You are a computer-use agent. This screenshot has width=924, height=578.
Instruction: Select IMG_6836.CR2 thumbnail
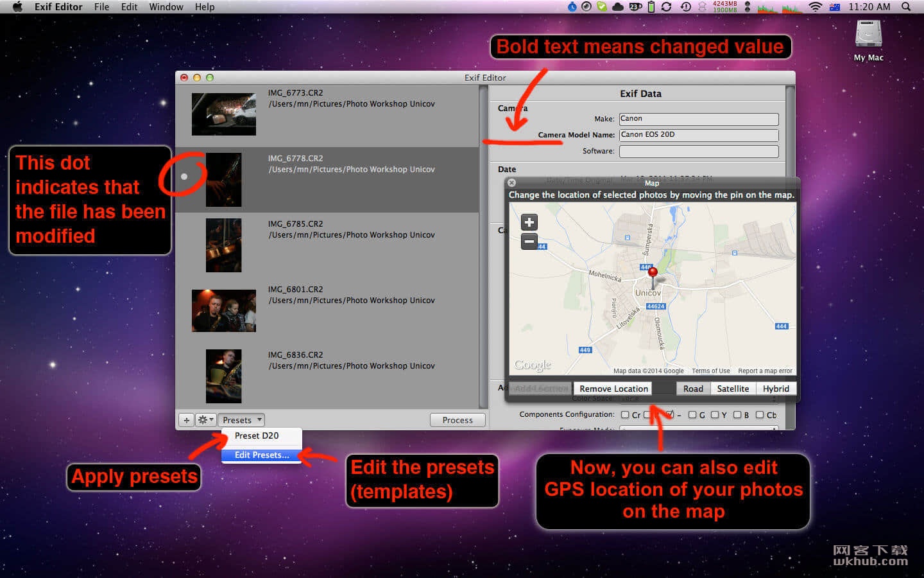223,376
